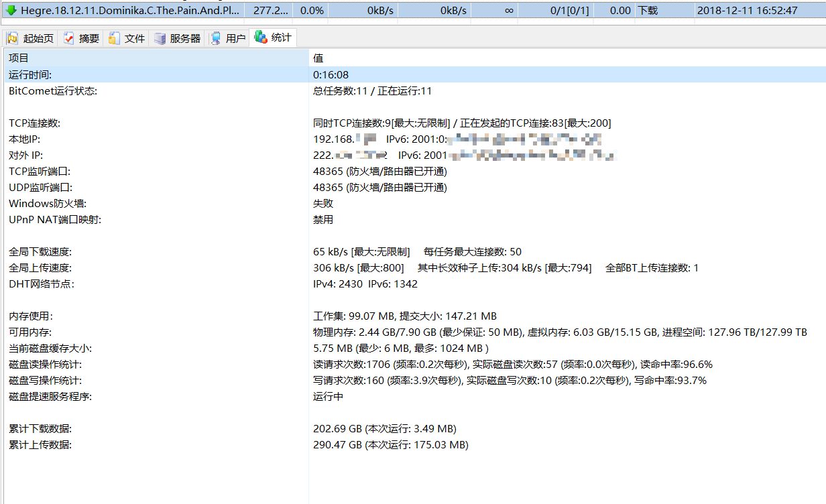
Task: Click the 文件 tab document icon
Action: [115, 38]
